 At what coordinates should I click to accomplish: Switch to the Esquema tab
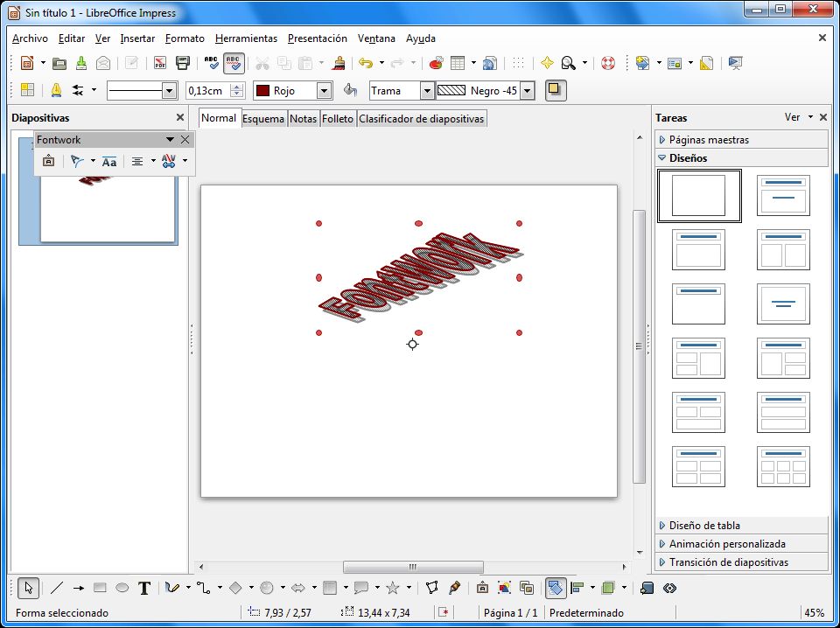(263, 118)
